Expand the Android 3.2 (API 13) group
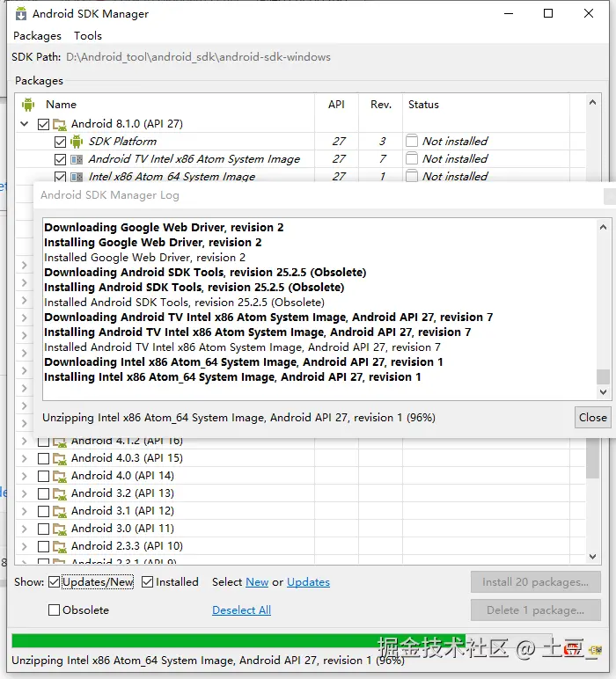616x679 pixels. coord(25,493)
